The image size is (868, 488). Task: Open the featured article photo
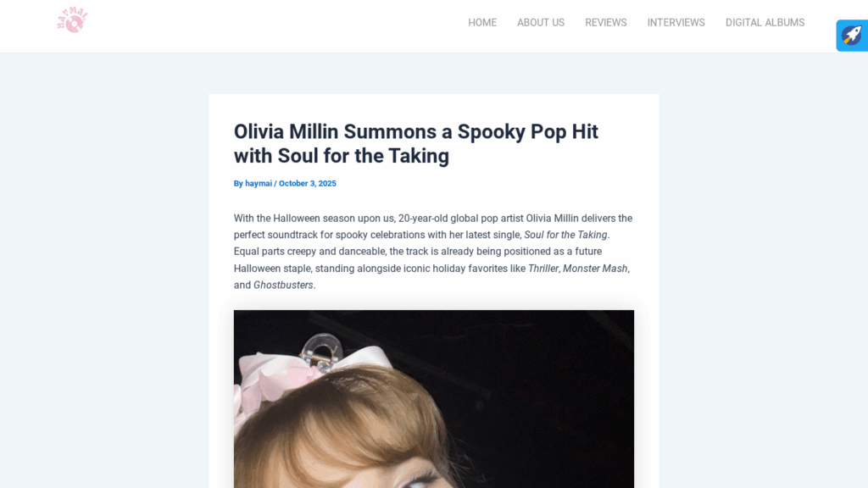tap(434, 399)
